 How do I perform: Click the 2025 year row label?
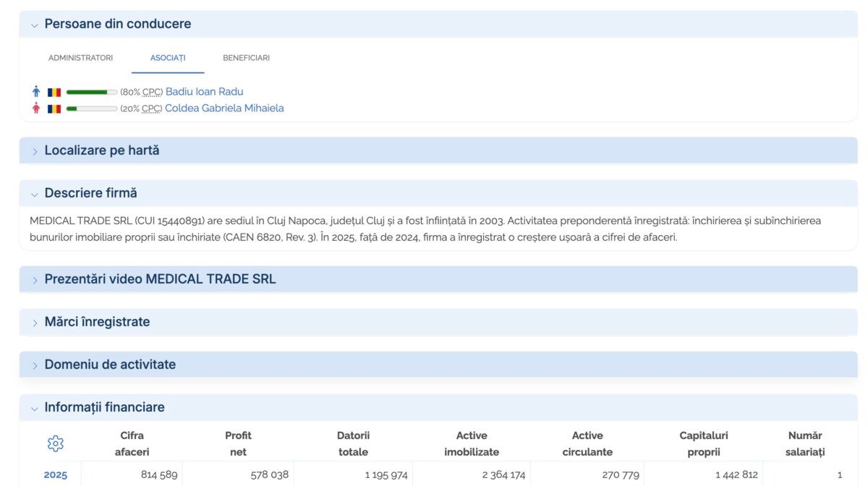pyautogui.click(x=56, y=475)
